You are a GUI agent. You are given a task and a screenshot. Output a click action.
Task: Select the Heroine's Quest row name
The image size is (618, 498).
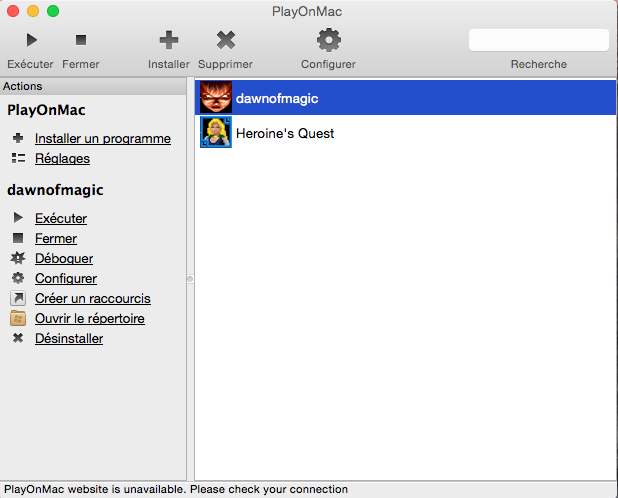point(285,133)
